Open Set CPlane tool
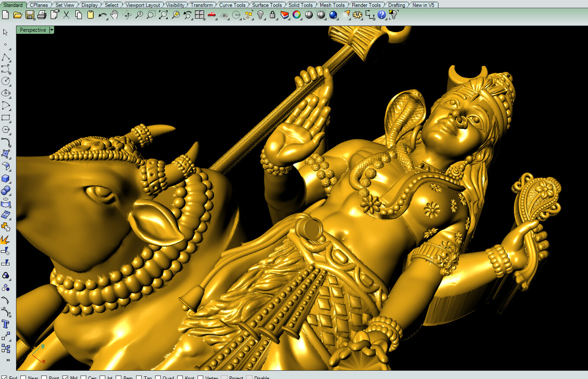The height and width of the screenshot is (379, 588). tap(224, 15)
